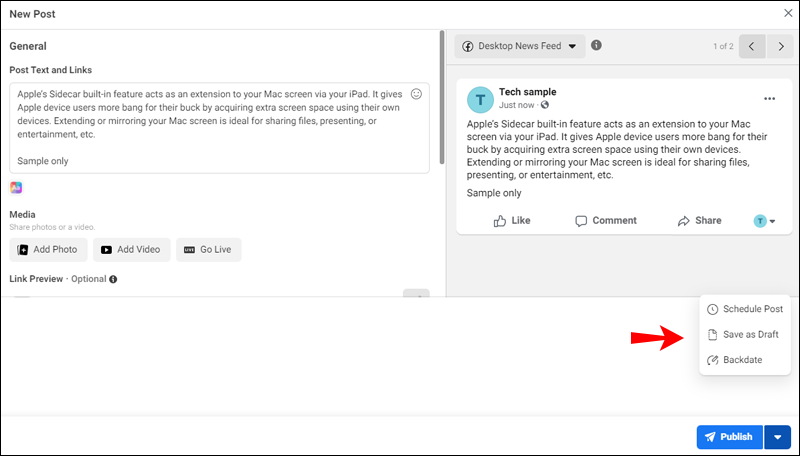Open the Desktop News Feed dropdown
Image resolution: width=800 pixels, height=456 pixels.
(x=519, y=46)
